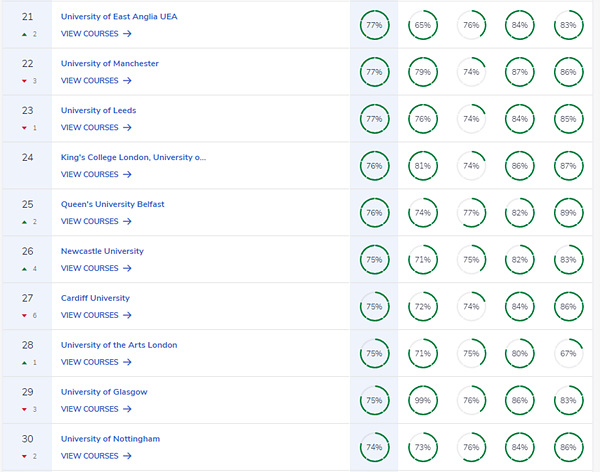Click 72% circle in Cardiff University row
The height and width of the screenshot is (472, 600).
pyautogui.click(x=423, y=307)
